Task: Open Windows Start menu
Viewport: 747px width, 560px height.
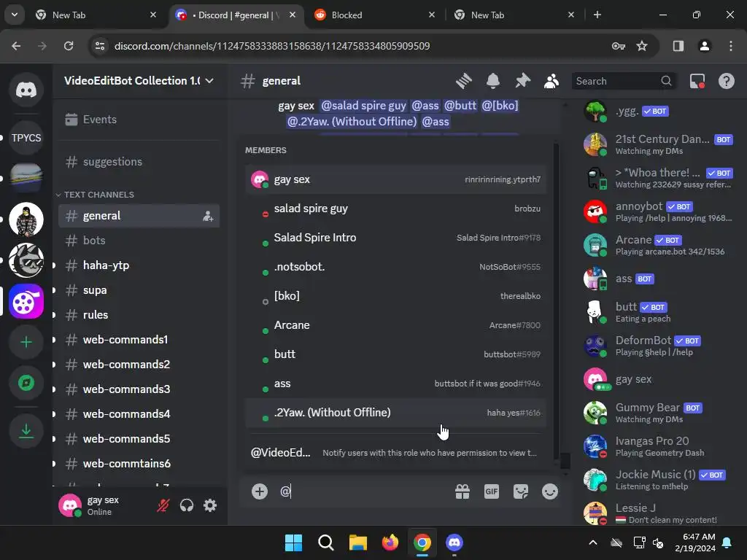Action: click(293, 542)
